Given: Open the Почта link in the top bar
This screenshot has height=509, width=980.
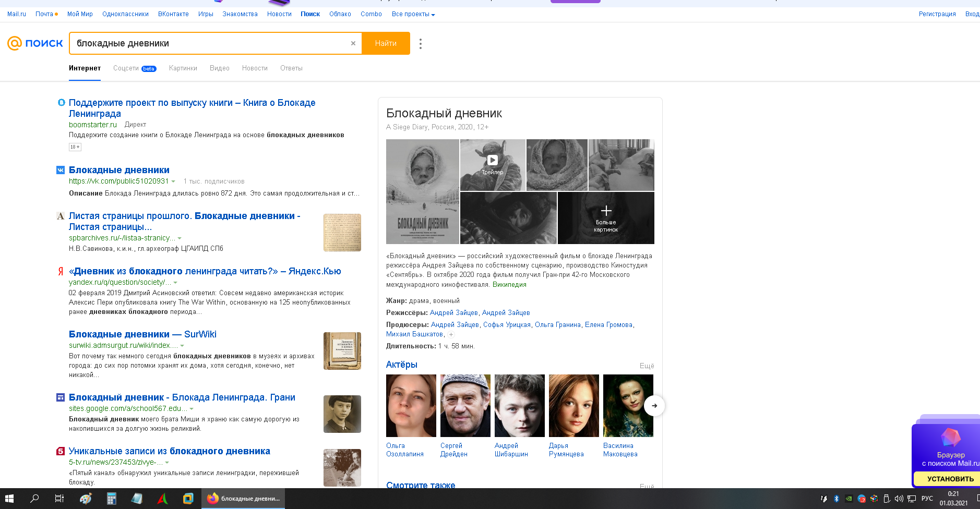Looking at the screenshot, I should pos(44,14).
